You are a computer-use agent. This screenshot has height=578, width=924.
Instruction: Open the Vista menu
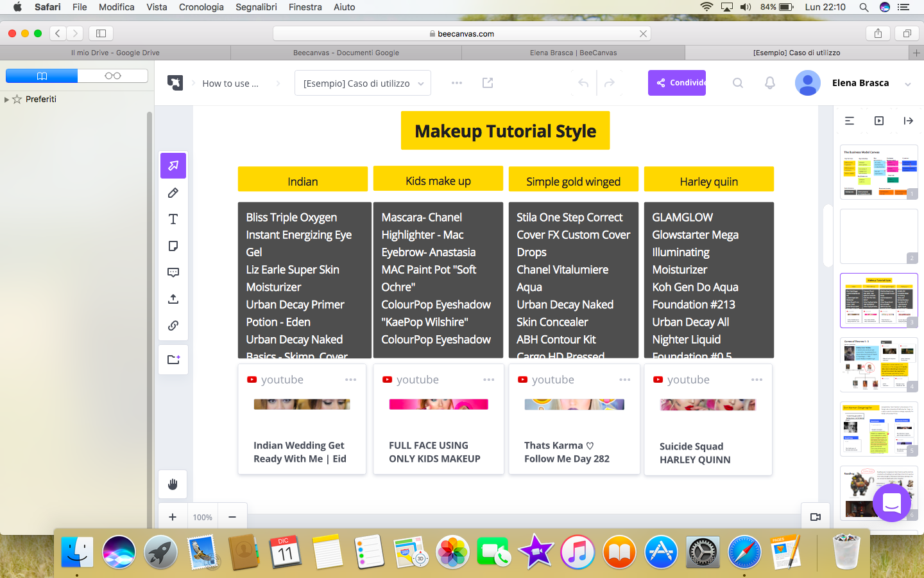pyautogui.click(x=157, y=7)
